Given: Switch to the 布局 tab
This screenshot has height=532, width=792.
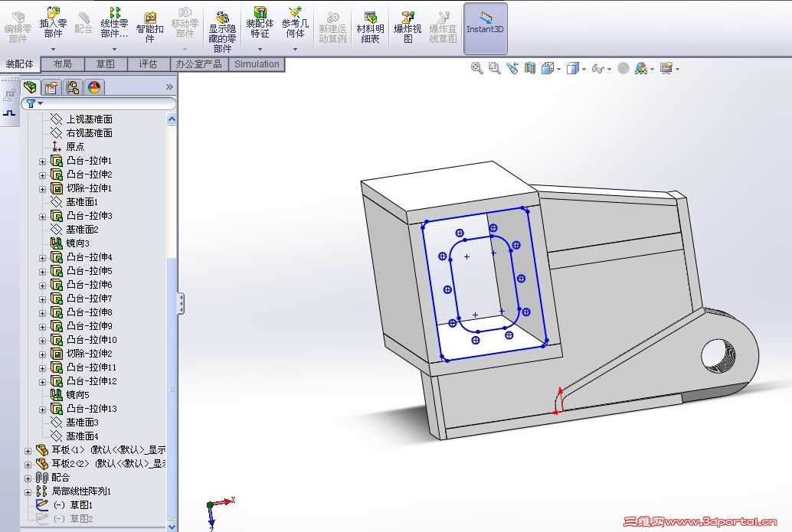Looking at the screenshot, I should (x=62, y=64).
